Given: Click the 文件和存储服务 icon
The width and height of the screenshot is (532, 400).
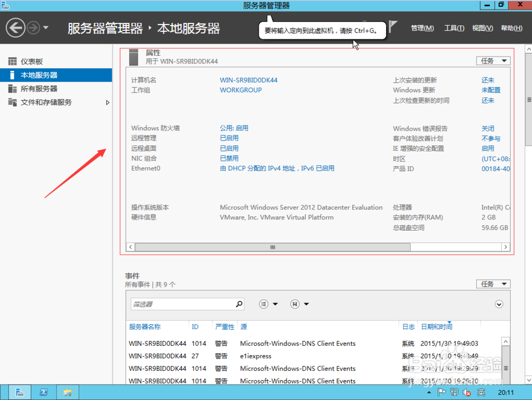Looking at the screenshot, I should pyautogui.click(x=12, y=102).
